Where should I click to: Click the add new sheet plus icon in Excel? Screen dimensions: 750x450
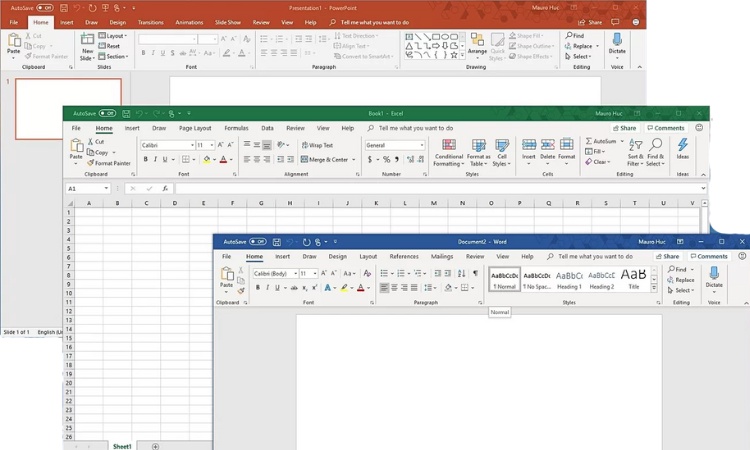[x=155, y=446]
